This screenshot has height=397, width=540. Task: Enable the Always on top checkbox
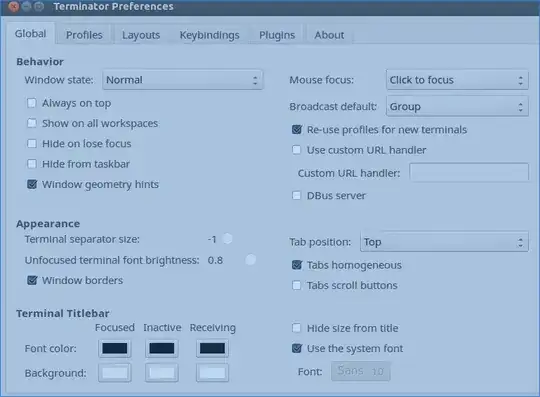(x=32, y=103)
